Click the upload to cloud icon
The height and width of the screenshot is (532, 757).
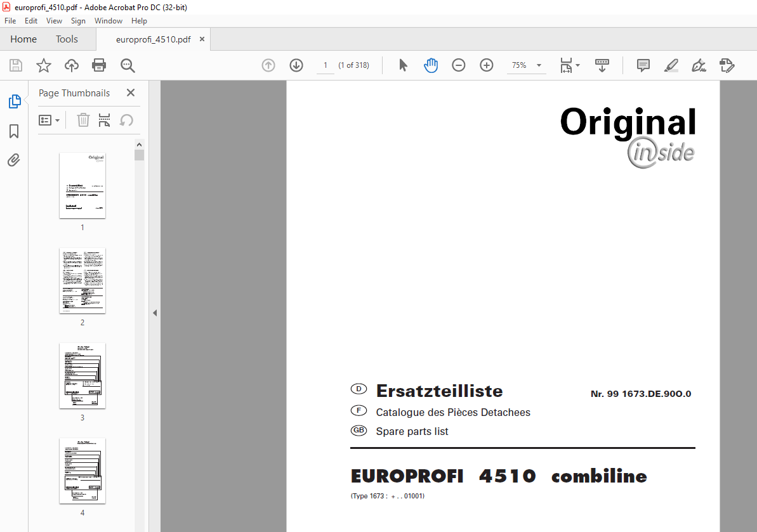coord(72,65)
